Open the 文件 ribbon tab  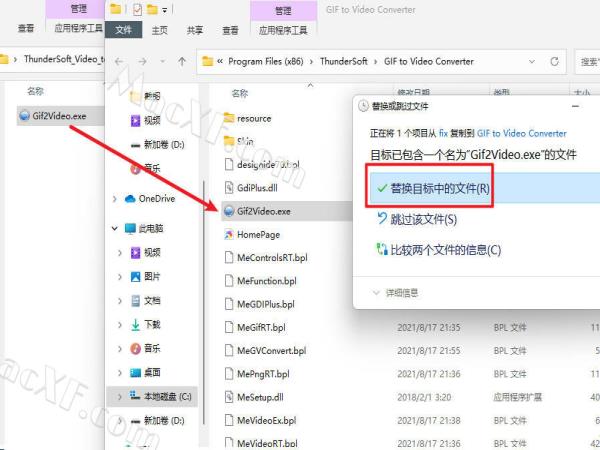tap(124, 30)
